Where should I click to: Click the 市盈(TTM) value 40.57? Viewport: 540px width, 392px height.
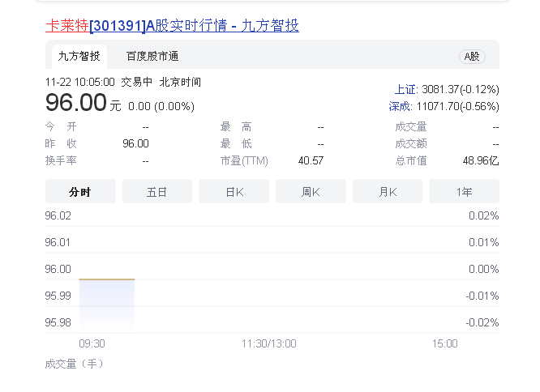[311, 160]
